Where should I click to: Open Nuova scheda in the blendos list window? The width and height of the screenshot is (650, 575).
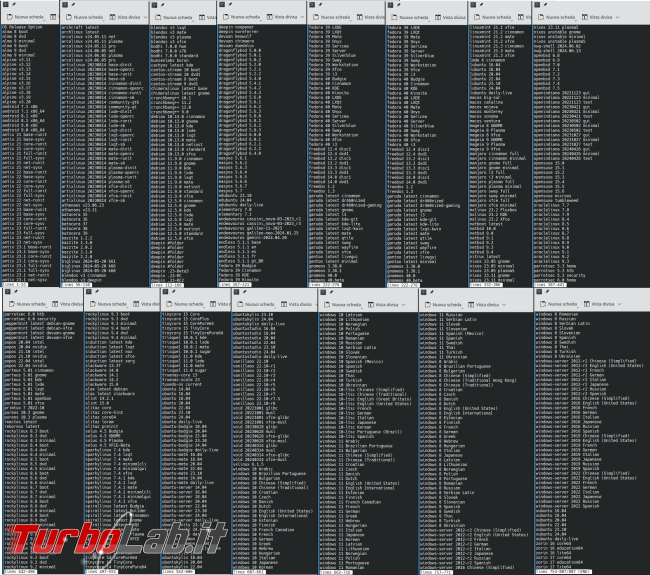click(174, 17)
